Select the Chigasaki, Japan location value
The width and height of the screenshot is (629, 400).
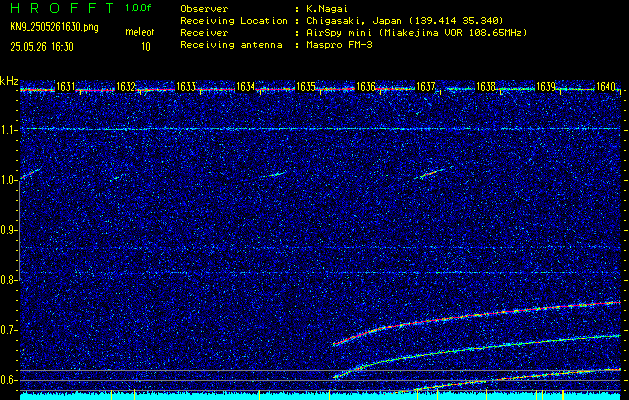[404, 20]
